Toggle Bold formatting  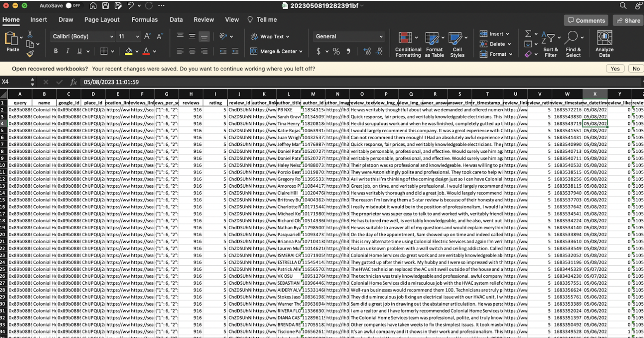click(56, 51)
